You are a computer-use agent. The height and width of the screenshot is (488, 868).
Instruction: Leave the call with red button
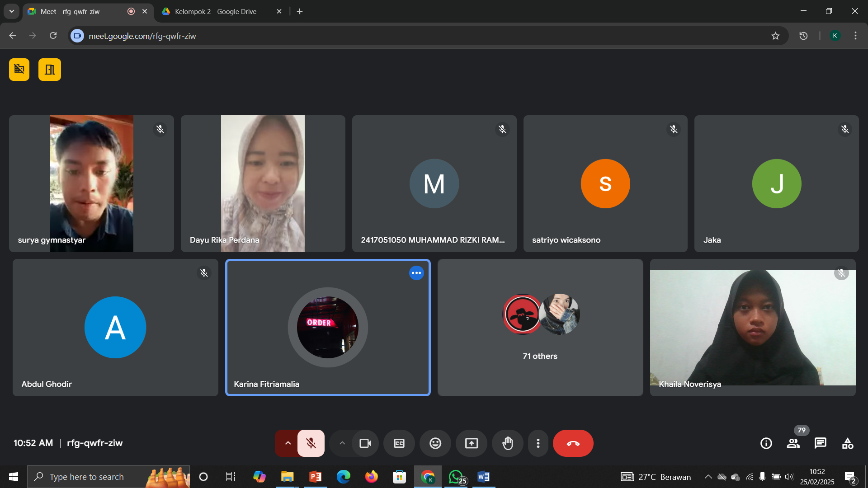[x=573, y=443]
